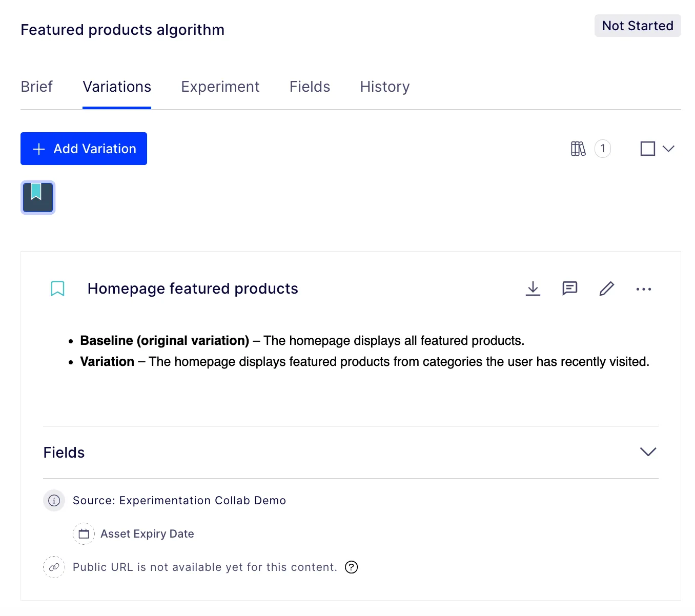Select the bookmark variation thumbnail
Screen dimensions: 695x616
[x=38, y=197]
